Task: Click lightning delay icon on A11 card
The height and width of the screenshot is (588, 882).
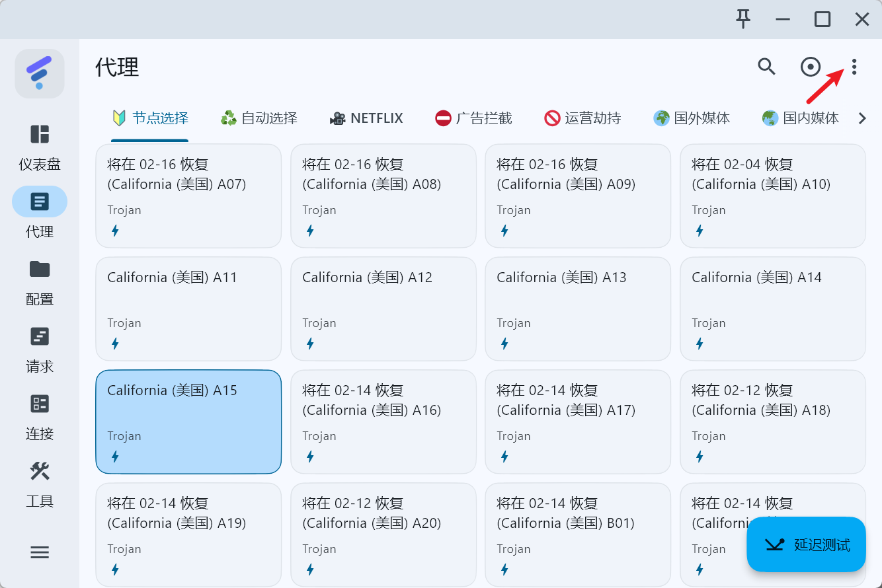Action: (115, 344)
